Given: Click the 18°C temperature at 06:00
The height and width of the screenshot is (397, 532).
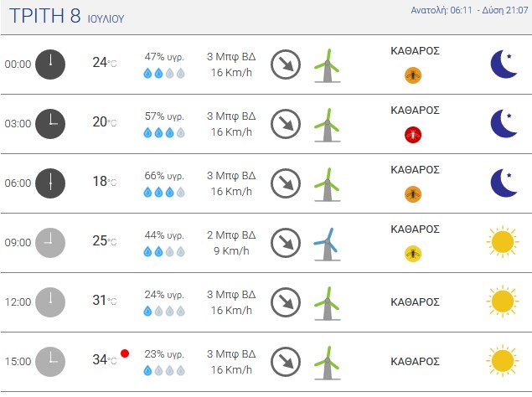Looking at the screenshot, I should pos(105,182).
